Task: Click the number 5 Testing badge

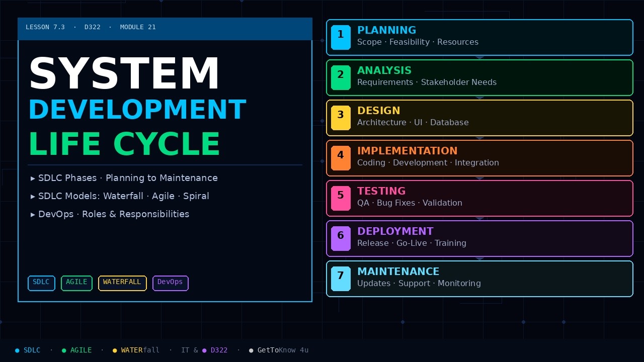Action: [x=341, y=198]
